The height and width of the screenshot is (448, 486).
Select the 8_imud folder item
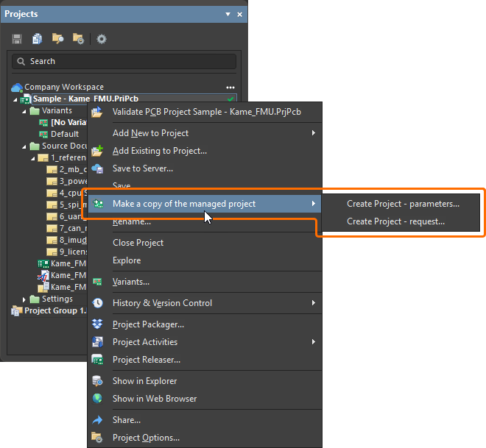[x=73, y=240]
